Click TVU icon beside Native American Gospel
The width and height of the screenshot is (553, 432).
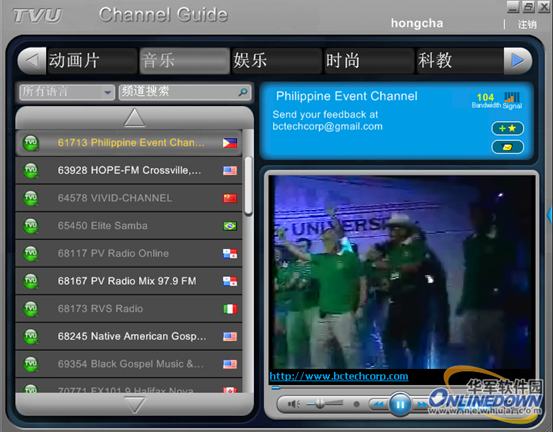click(31, 336)
